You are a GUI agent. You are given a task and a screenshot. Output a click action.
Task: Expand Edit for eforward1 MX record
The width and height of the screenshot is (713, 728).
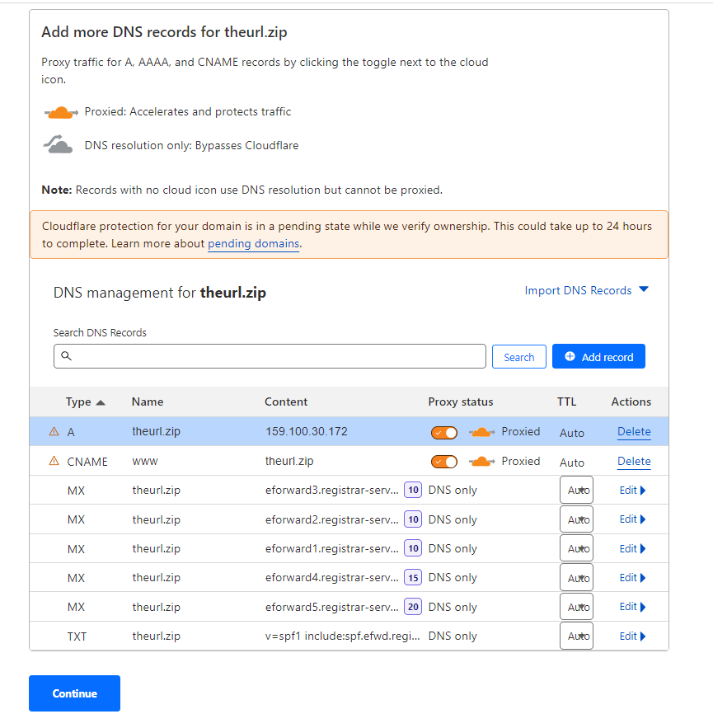pyautogui.click(x=633, y=549)
